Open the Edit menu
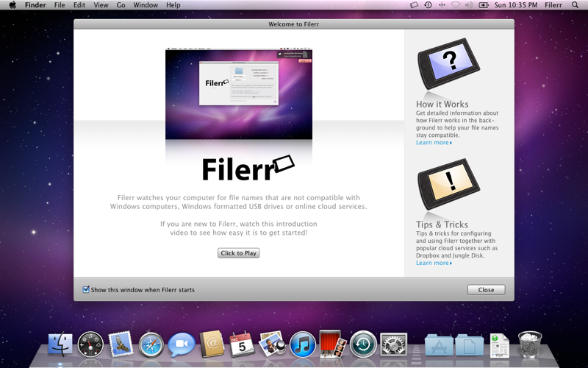 pos(79,5)
